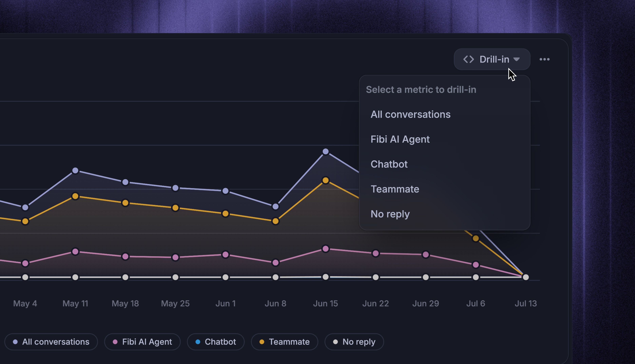Image resolution: width=635 pixels, height=364 pixels.
Task: Toggle Fibi AI Agent series in legend
Action: tap(142, 342)
